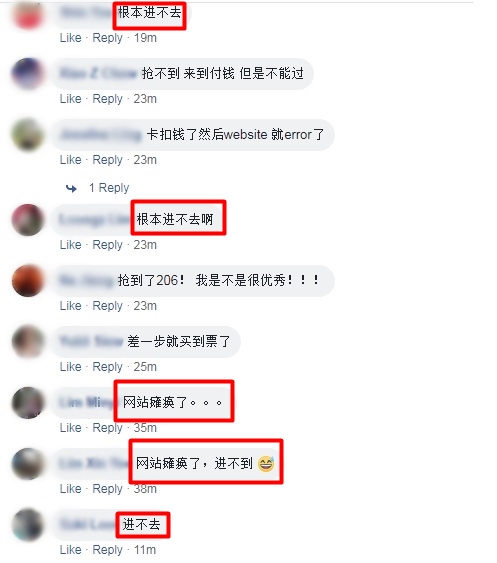Image resolution: width=497 pixels, height=563 pixels.
Task: Like the 根本进不去啊 comment
Action: (x=71, y=245)
